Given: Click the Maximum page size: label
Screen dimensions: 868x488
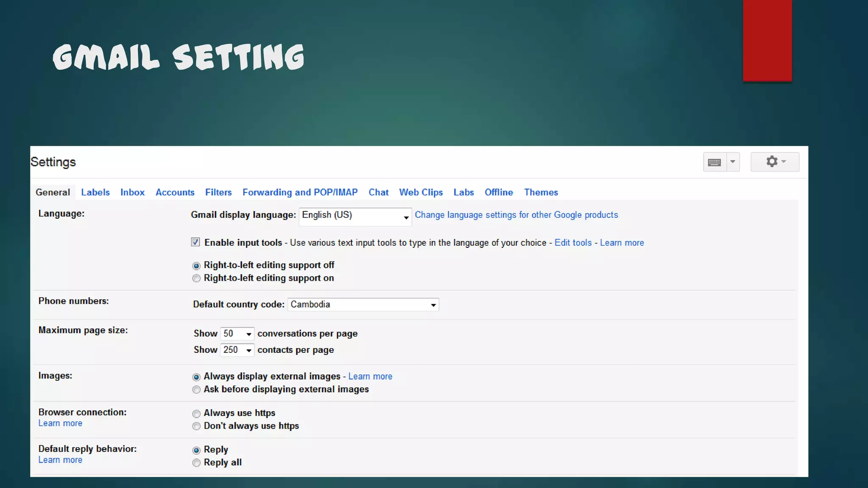Looking at the screenshot, I should pos(83,330).
